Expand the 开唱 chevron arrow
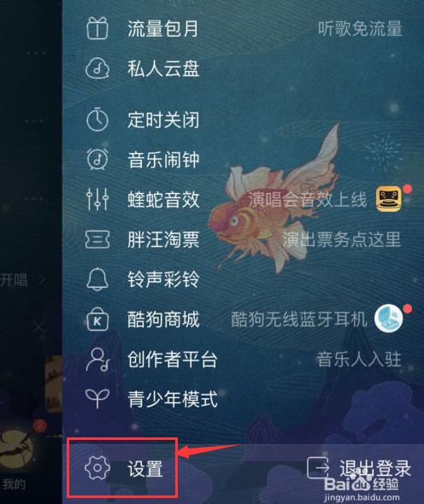The height and width of the screenshot is (504, 424). [x=42, y=279]
